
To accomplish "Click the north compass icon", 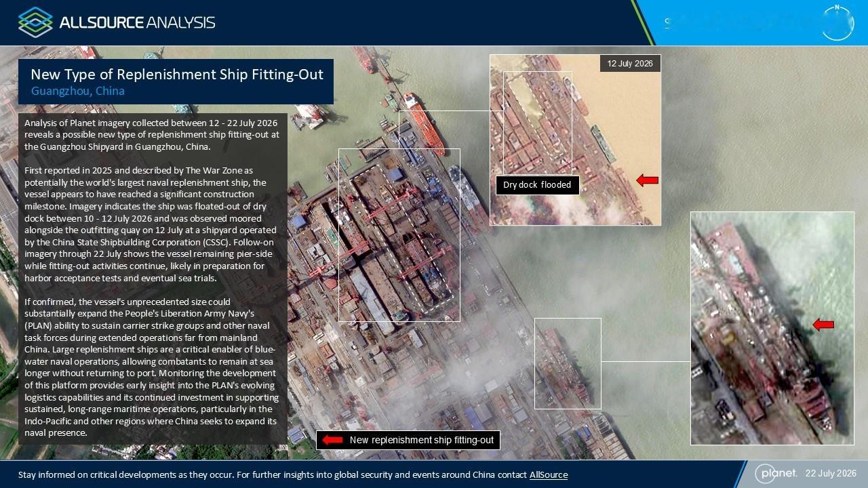I will (x=837, y=22).
